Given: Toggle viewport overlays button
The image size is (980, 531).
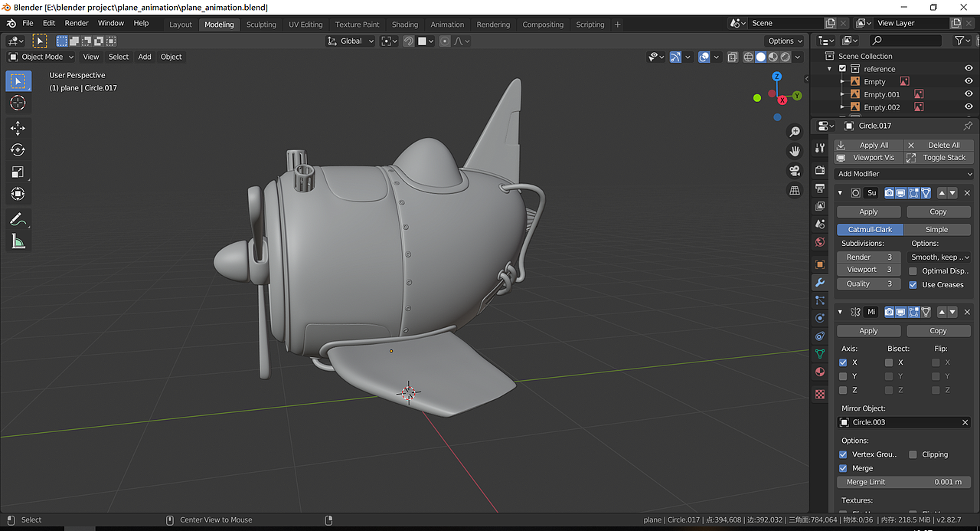Looking at the screenshot, I should coord(704,57).
